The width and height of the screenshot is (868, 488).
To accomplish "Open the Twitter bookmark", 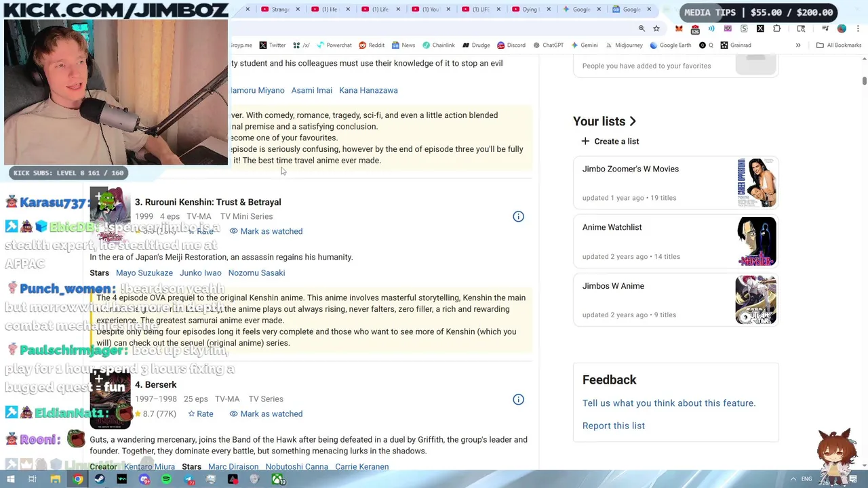I will pos(272,45).
